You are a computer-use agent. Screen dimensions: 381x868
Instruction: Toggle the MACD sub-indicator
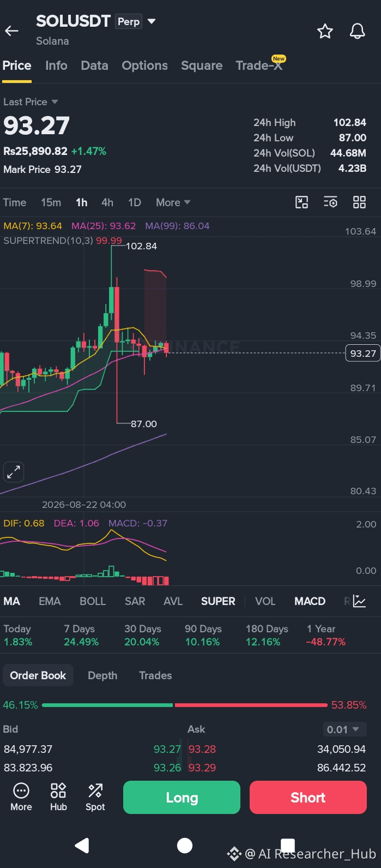[310, 601]
